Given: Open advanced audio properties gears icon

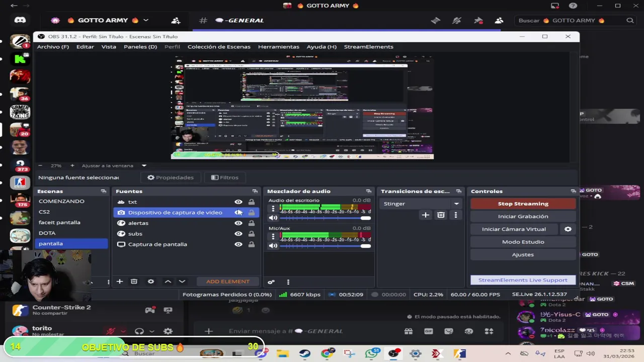Looking at the screenshot, I should (271, 282).
